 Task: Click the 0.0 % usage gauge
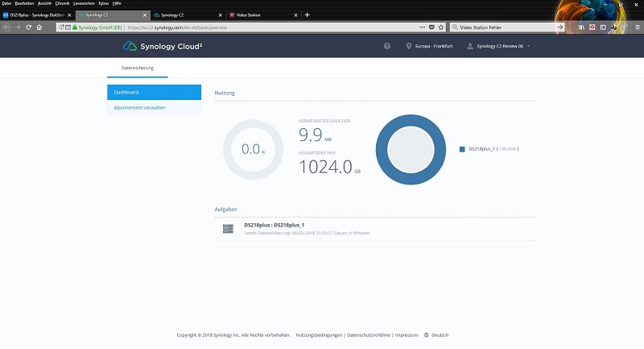tap(253, 149)
